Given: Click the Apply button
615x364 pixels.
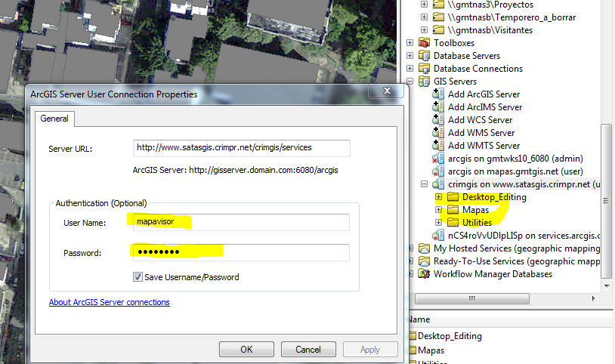Looking at the screenshot, I should click(370, 349).
